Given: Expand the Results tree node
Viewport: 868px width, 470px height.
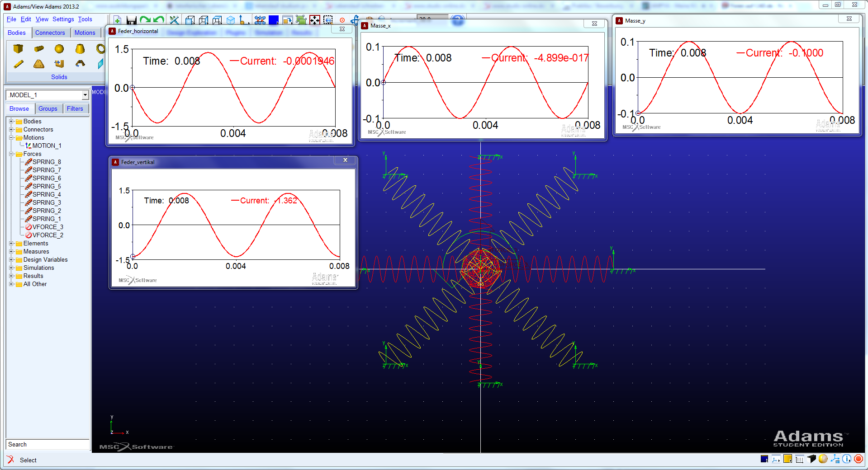Looking at the screenshot, I should [x=11, y=276].
